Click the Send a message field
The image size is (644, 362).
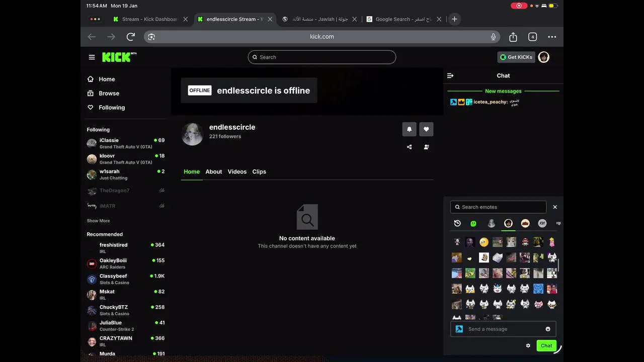[x=503, y=329]
